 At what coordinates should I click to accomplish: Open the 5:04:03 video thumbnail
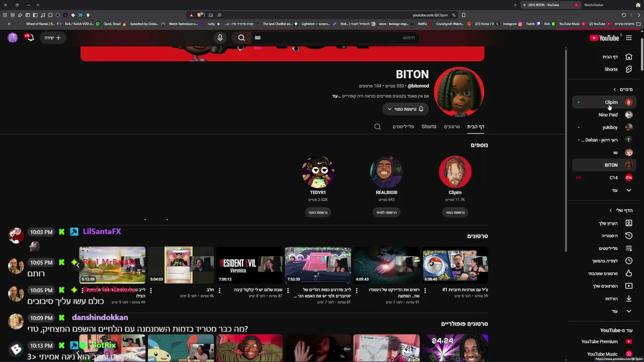click(x=181, y=265)
